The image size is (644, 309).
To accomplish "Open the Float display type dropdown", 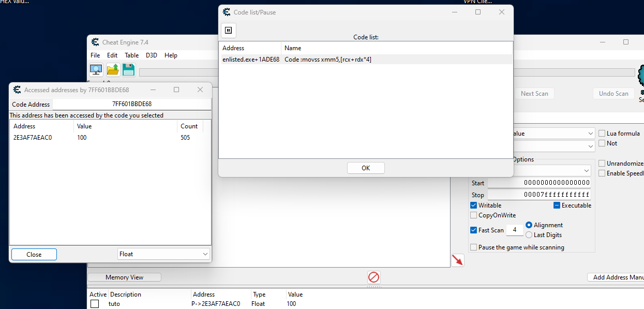I will (163, 254).
